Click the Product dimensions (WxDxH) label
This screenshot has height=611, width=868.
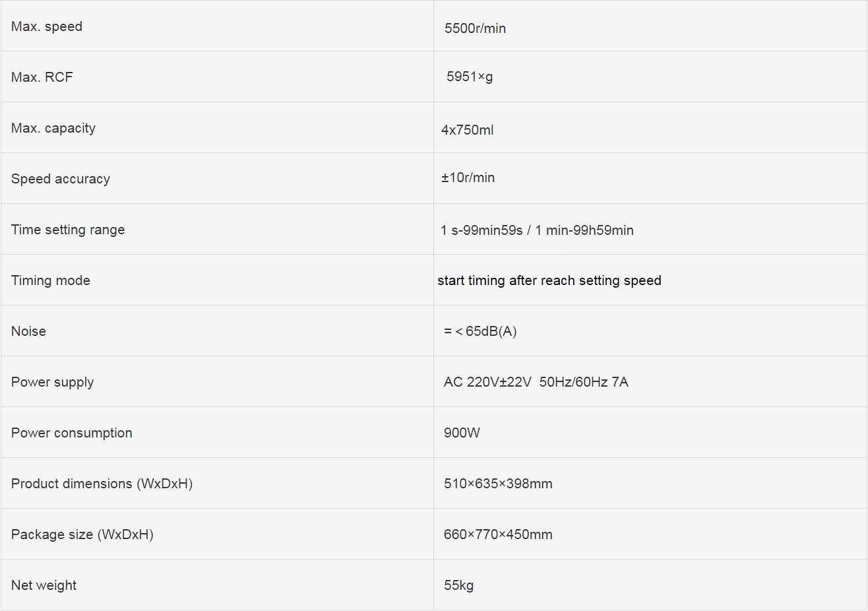tap(102, 484)
